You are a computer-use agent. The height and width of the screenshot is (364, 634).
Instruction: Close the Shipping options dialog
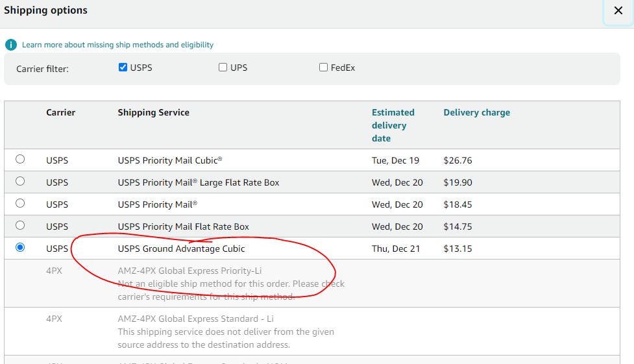click(618, 10)
